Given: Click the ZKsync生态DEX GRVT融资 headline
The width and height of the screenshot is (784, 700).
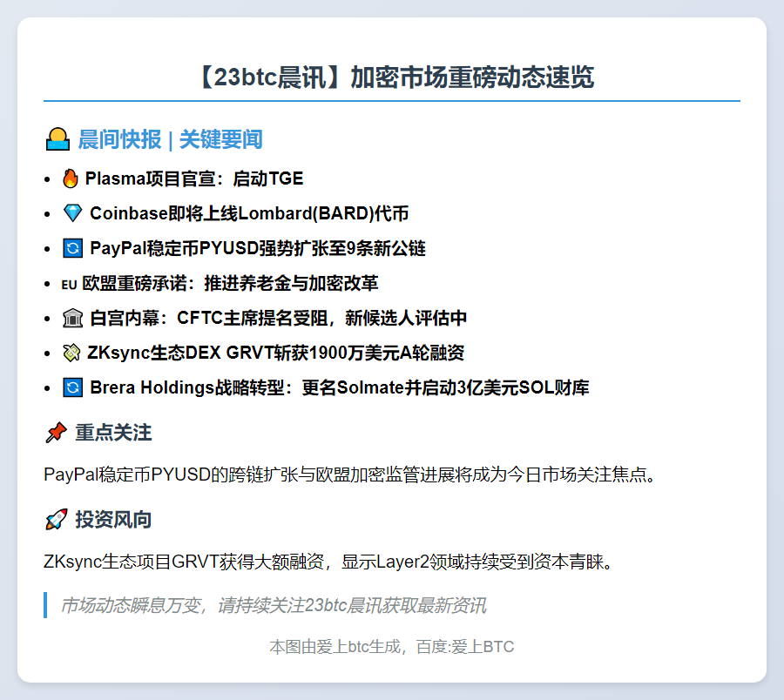Looking at the screenshot, I should (x=276, y=353).
